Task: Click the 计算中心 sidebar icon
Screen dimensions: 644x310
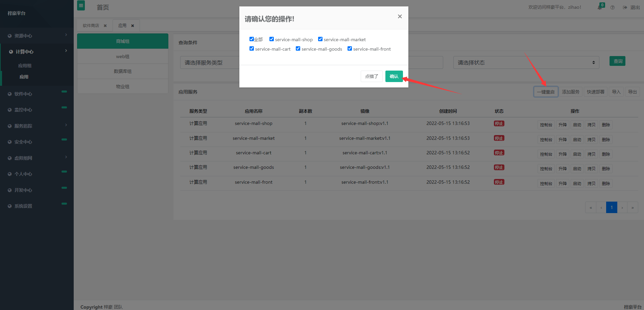Action: tap(11, 52)
